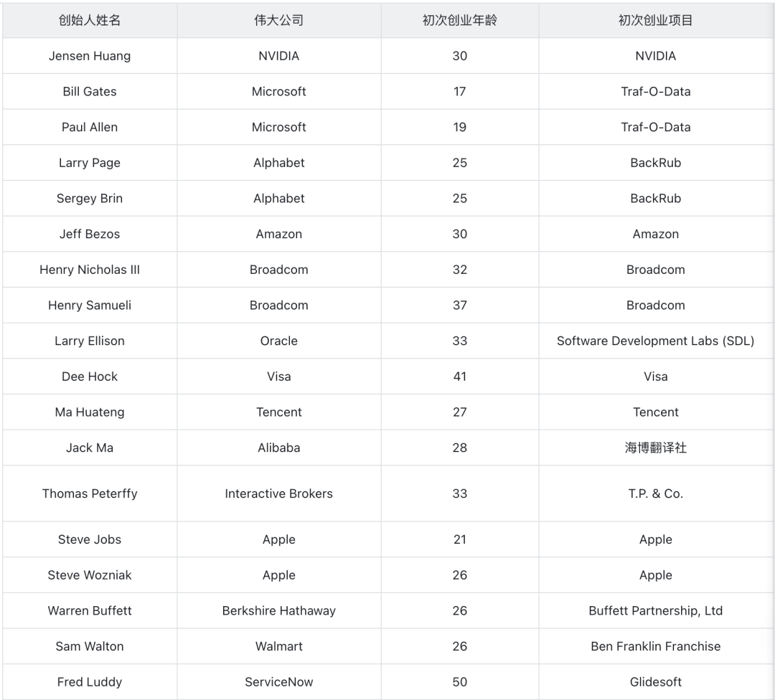Select the Glidesoft cell

pyautogui.click(x=655, y=681)
